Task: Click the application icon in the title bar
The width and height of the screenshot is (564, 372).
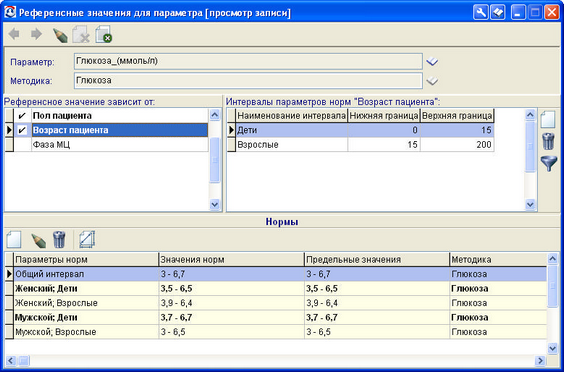Action: pyautogui.click(x=10, y=13)
